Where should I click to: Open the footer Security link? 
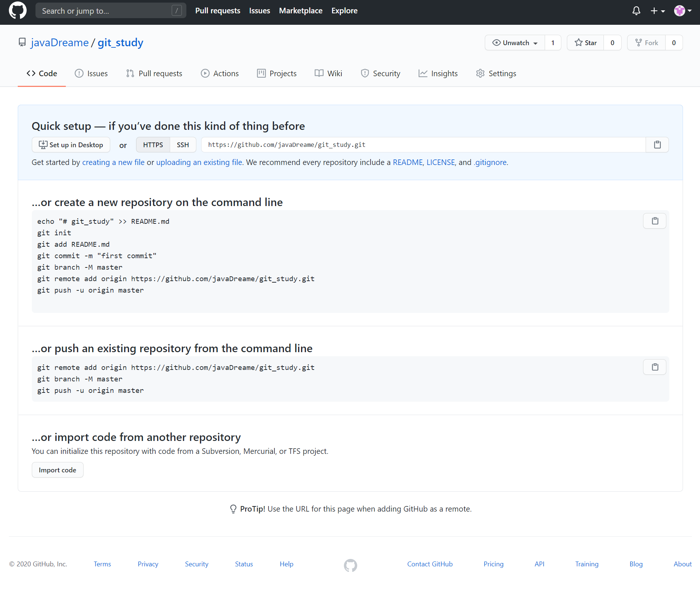click(x=197, y=564)
